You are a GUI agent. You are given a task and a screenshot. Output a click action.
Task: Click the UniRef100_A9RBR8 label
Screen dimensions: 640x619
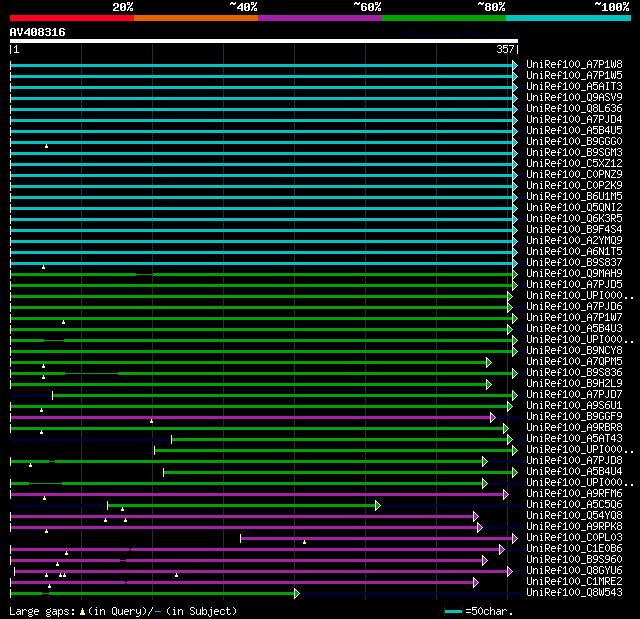pyautogui.click(x=574, y=428)
